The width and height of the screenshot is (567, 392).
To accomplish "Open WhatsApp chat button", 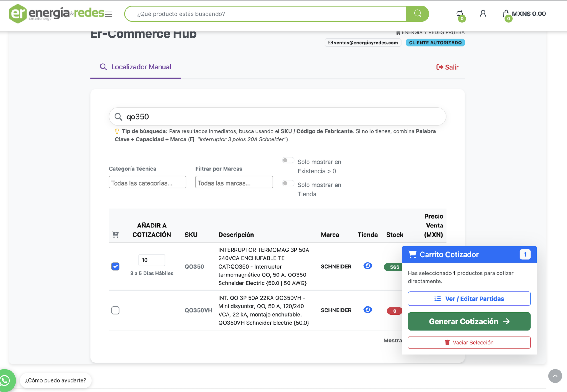I will click(5, 380).
